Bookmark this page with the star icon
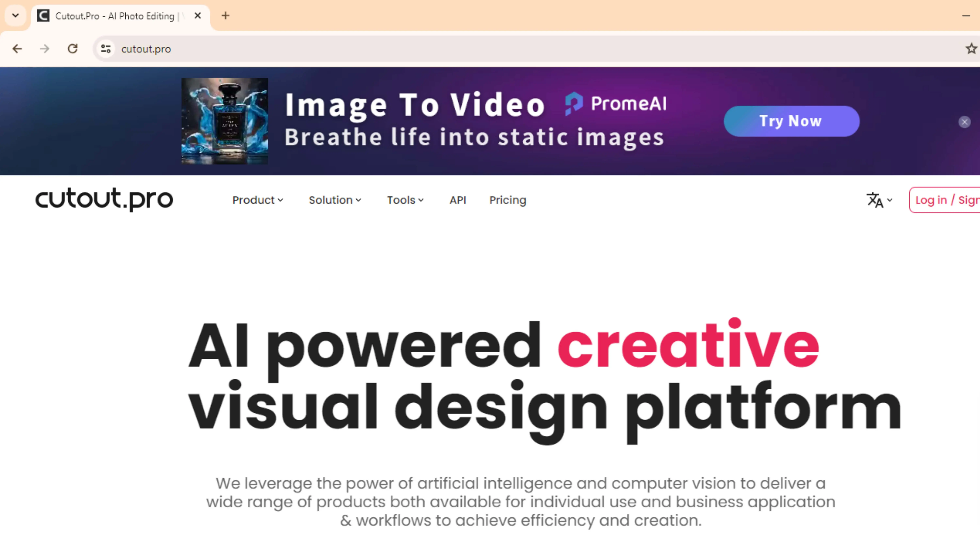 971,49
